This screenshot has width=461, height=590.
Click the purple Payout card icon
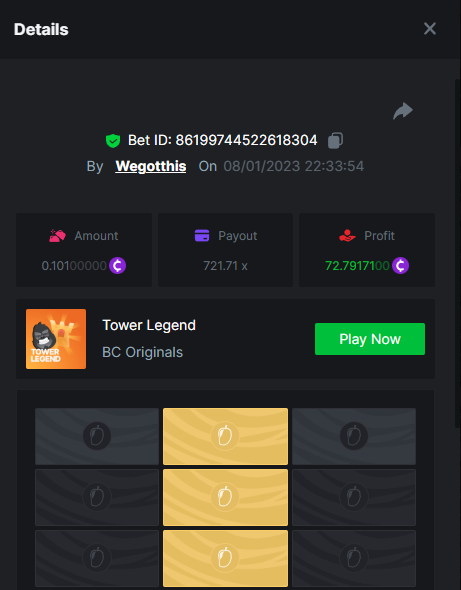click(x=202, y=236)
